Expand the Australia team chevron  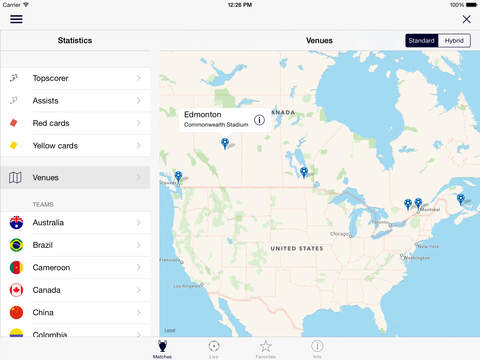click(139, 222)
